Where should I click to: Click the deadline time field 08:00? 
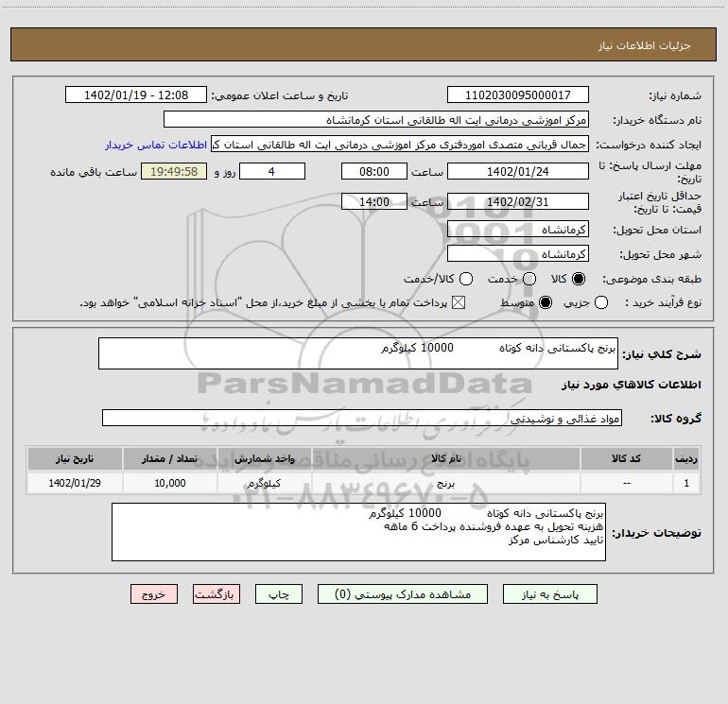374,171
